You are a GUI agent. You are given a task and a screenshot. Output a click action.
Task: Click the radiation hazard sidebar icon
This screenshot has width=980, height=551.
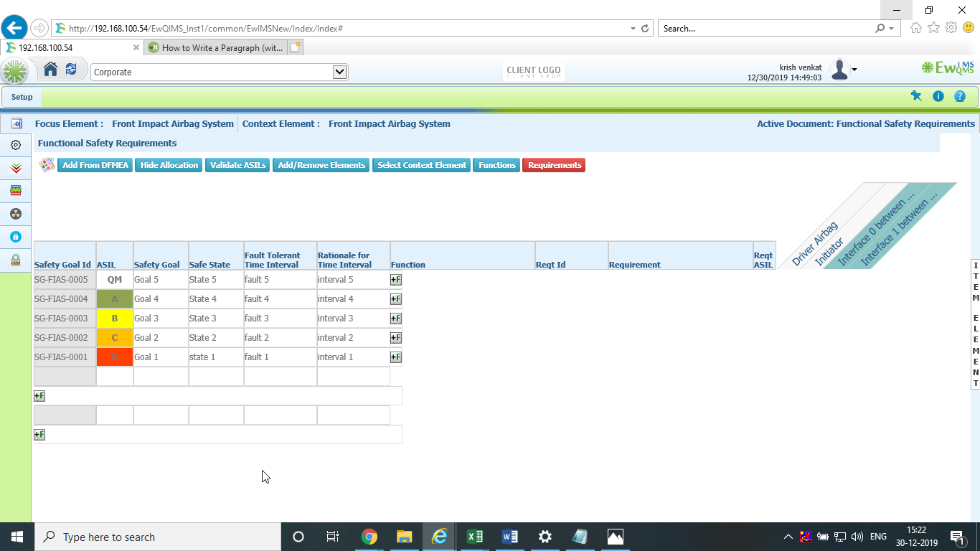16,214
